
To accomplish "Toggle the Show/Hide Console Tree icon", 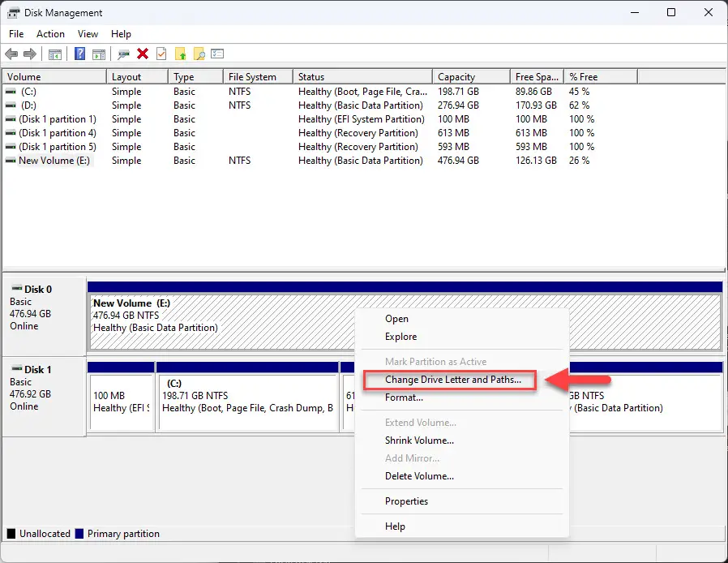I will (x=55, y=54).
